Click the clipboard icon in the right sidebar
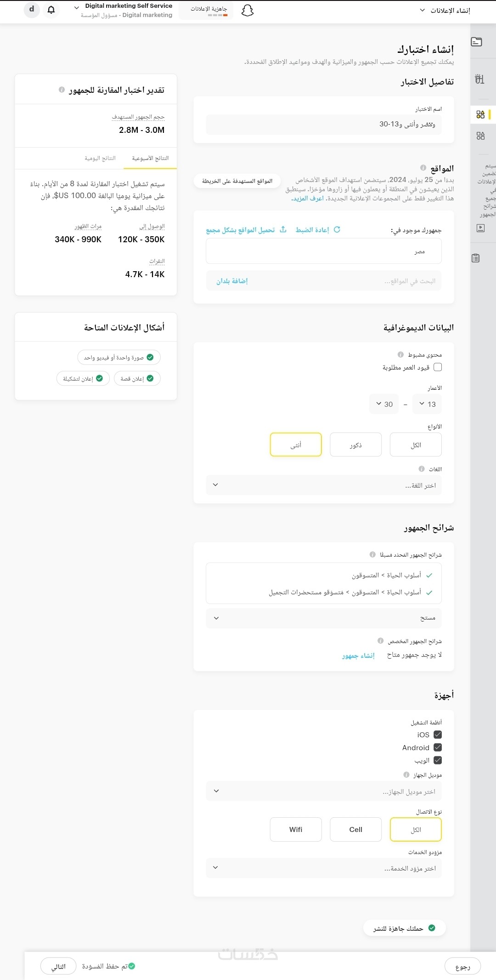Screen dimensions: 496x980 tap(476, 258)
